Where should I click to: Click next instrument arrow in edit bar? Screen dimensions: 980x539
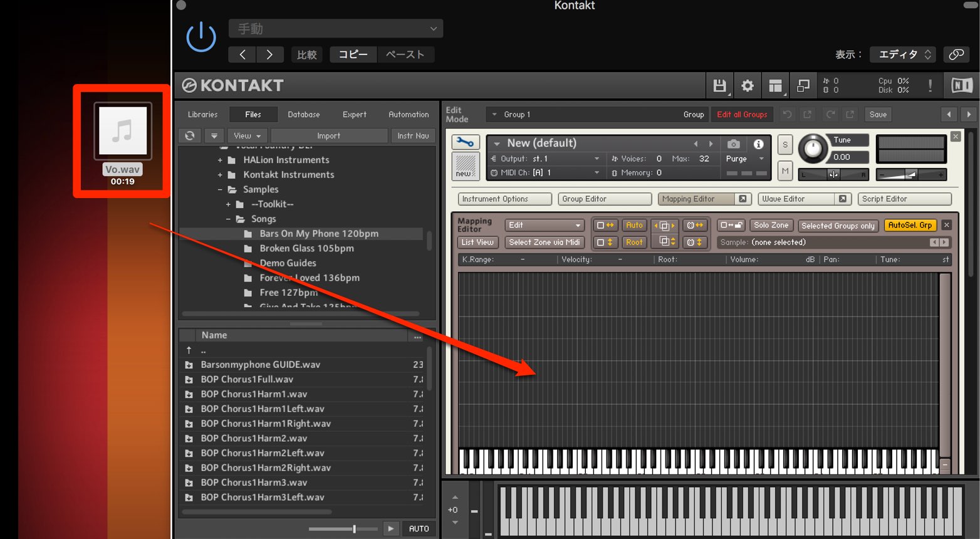[x=969, y=114]
